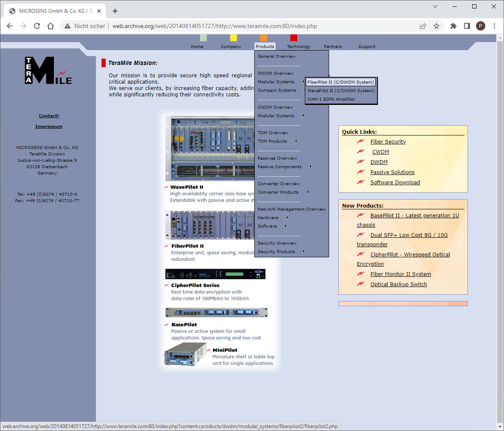This screenshot has width=504, height=431.
Task: Click the CipherPilot Series device image
Action: coord(215,274)
